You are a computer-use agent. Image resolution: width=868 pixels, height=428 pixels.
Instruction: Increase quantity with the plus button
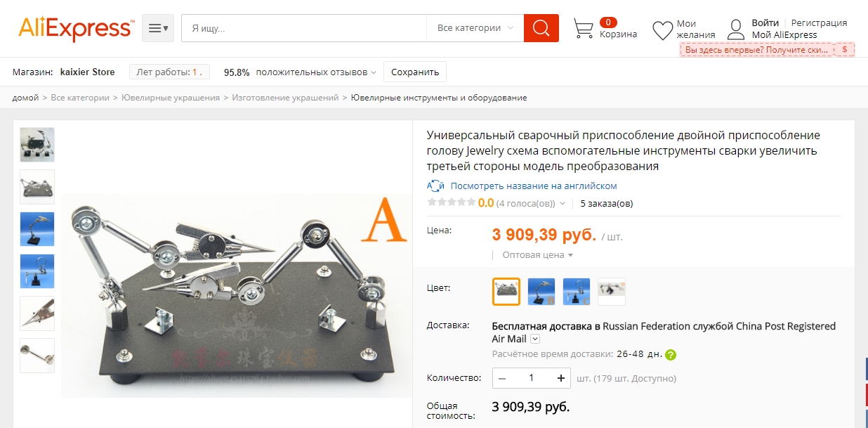(x=560, y=378)
